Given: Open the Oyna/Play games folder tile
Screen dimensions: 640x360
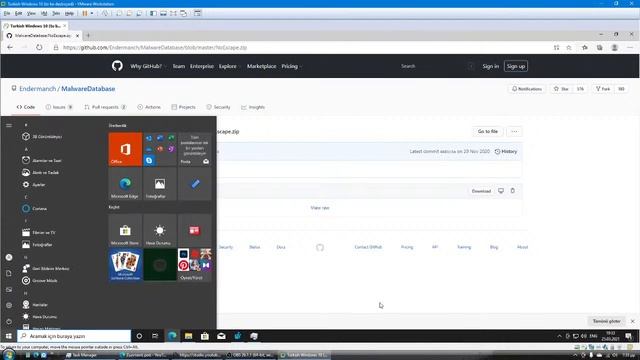Looking at the screenshot, I should coord(195,265).
